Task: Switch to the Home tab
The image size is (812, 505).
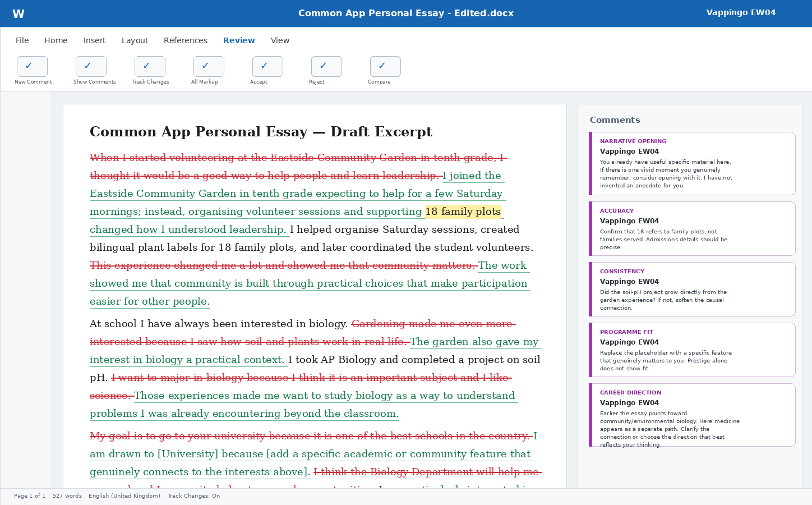Action: tap(56, 40)
